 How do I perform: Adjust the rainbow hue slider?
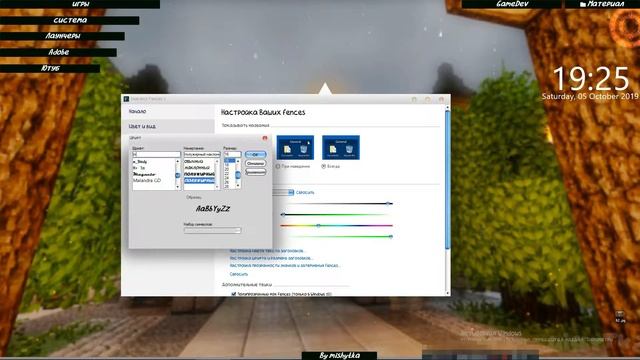point(336,225)
